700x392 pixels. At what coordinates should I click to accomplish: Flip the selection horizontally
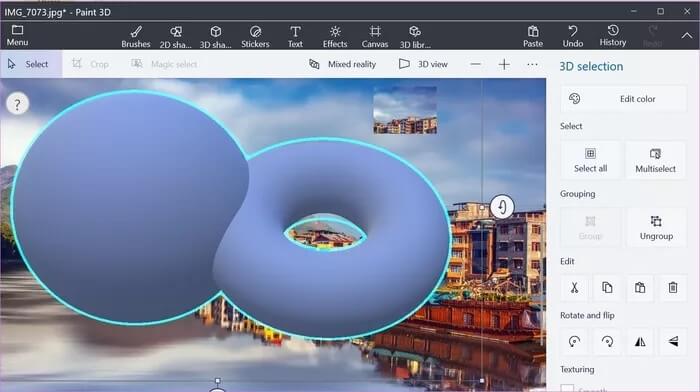(x=640, y=342)
